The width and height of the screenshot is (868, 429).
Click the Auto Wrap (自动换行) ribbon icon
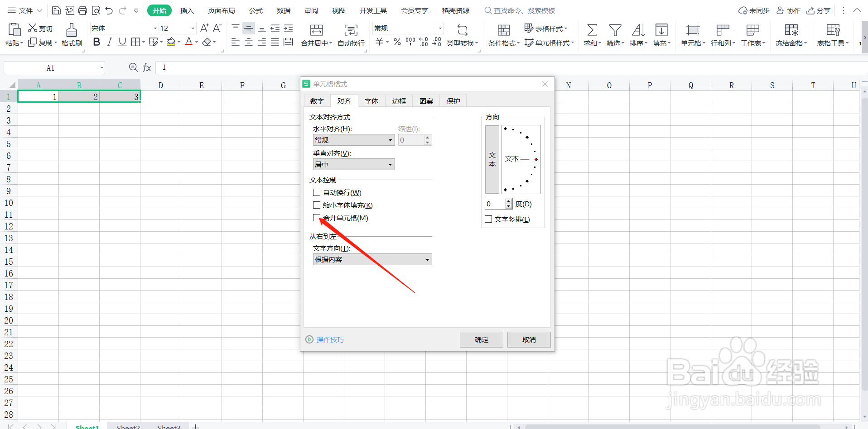point(351,30)
